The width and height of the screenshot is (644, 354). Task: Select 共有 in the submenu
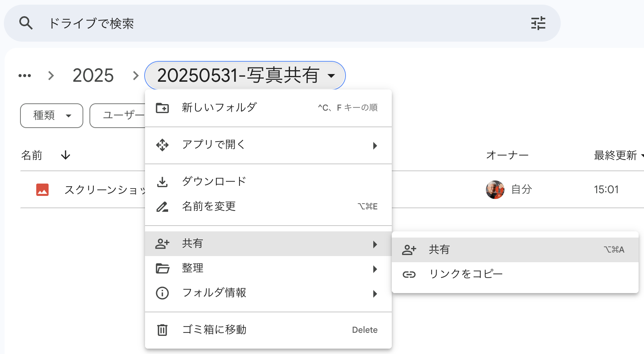point(440,249)
